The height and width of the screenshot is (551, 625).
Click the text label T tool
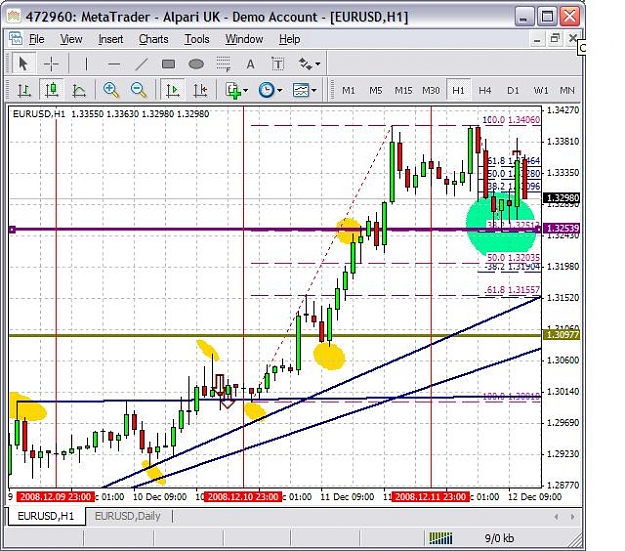point(278,64)
